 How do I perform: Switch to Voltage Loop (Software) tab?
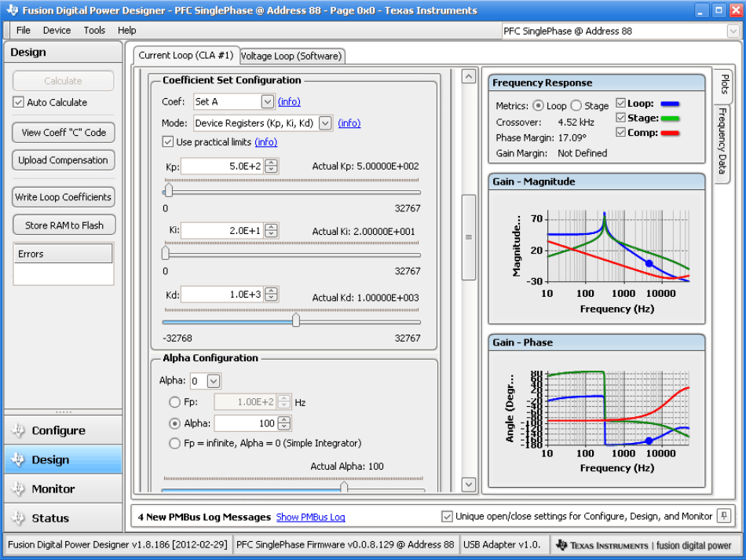click(291, 56)
